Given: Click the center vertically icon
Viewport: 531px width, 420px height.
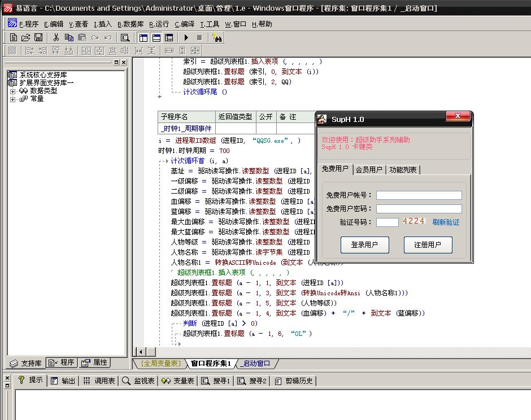Looking at the screenshot, I should tap(99, 51).
